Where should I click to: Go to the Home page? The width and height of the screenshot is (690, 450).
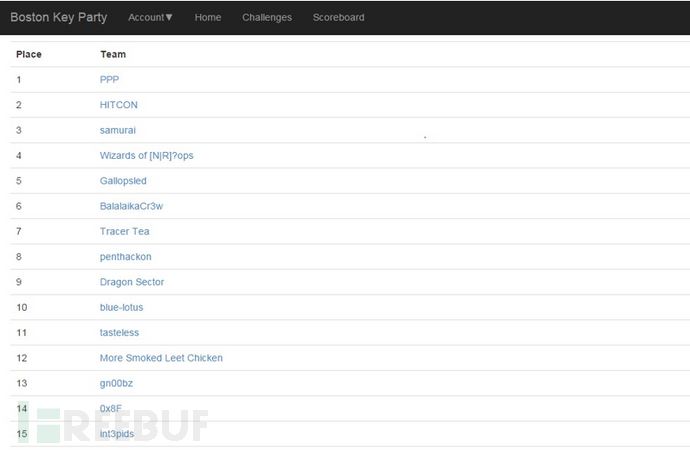click(208, 18)
